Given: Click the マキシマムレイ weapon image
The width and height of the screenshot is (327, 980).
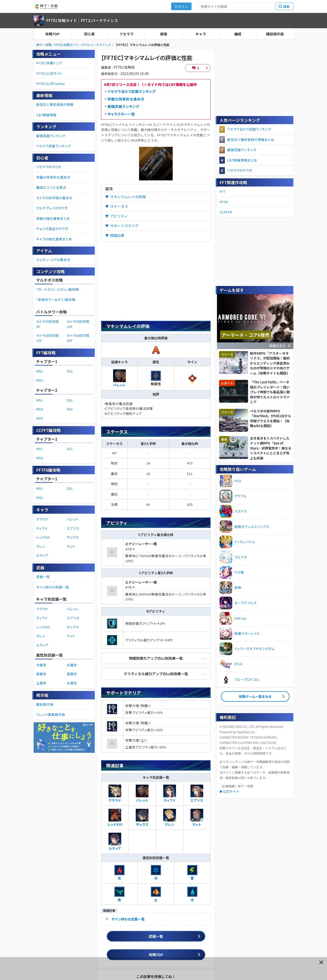Looking at the screenshot, I should tap(156, 164).
